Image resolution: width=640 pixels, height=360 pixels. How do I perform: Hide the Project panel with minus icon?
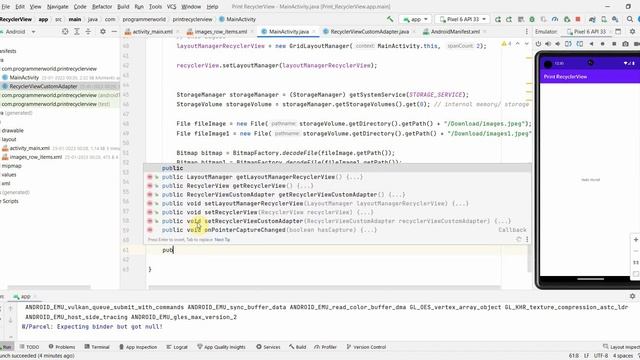pos(114,31)
